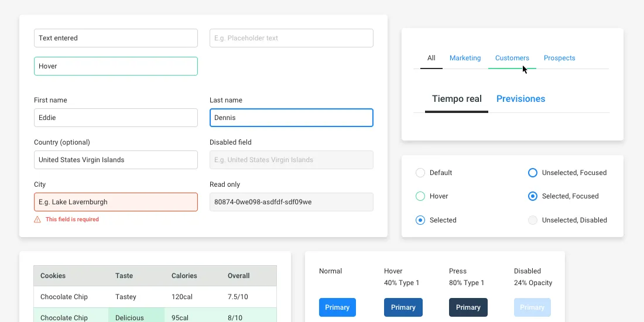Click the Selected radio button
Image resolution: width=644 pixels, height=322 pixels.
point(420,220)
